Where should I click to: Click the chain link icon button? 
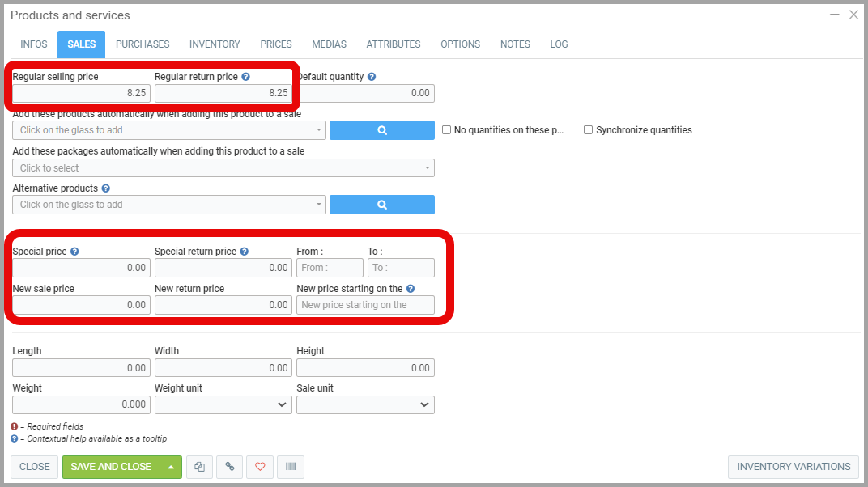[230, 467]
